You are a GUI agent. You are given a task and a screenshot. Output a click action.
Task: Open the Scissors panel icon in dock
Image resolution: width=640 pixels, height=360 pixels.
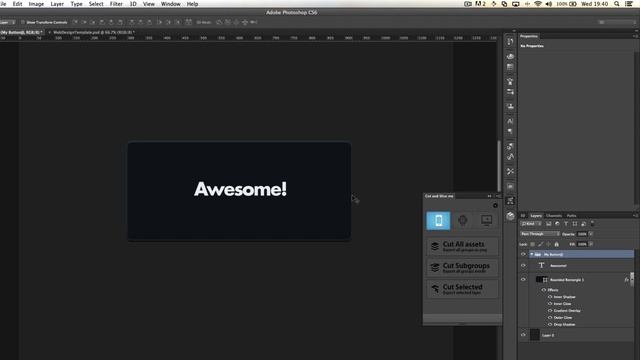[x=510, y=171]
